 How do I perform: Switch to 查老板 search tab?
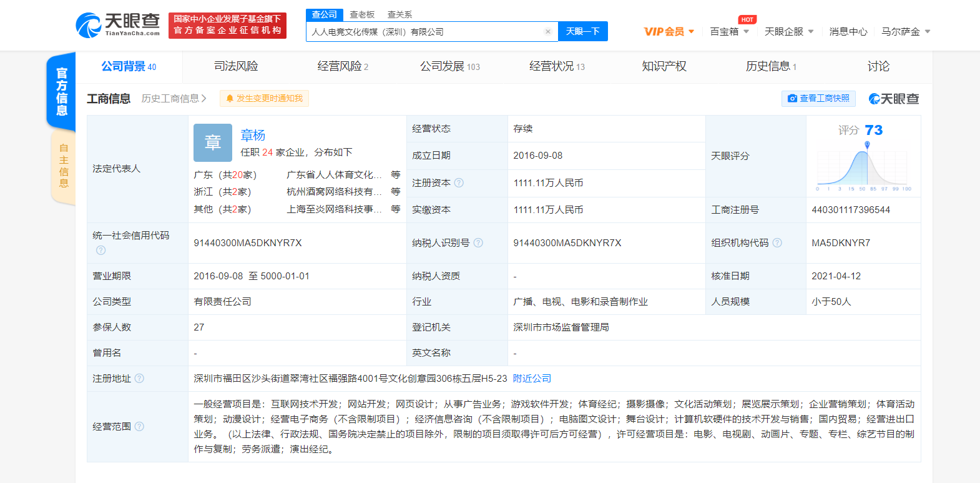[362, 14]
